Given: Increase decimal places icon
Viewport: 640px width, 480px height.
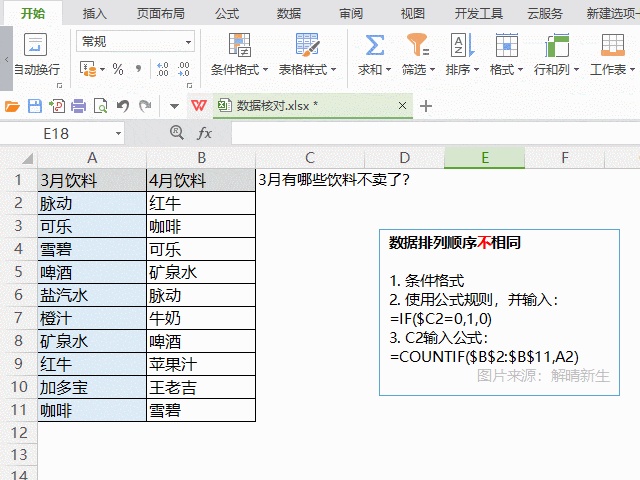Looking at the screenshot, I should (162, 69).
